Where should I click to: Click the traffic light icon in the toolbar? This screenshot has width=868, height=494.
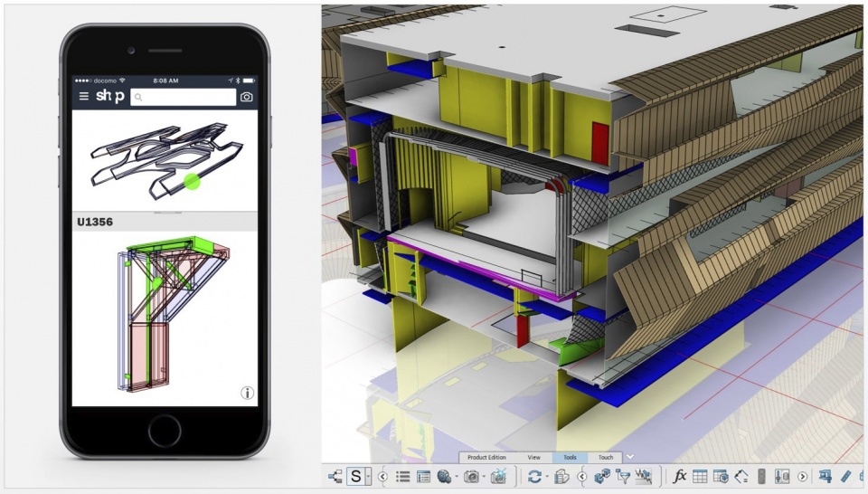[761, 476]
